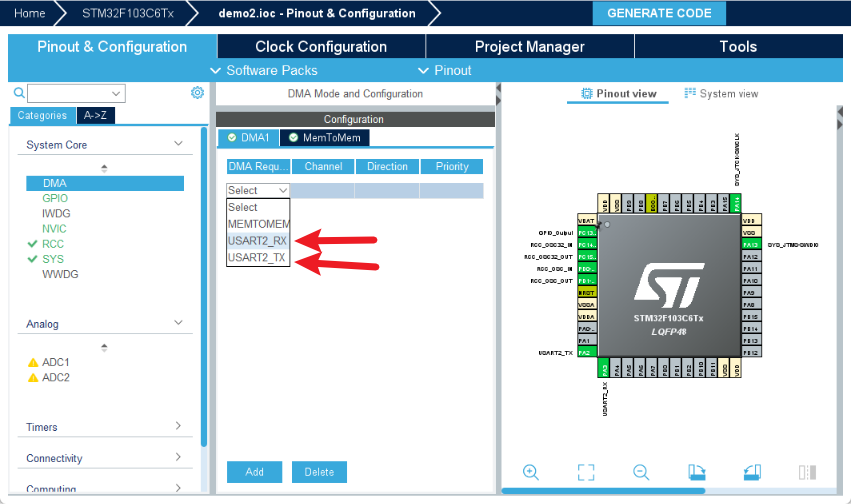Screen dimensions: 851x504
Task: Select GPIO in System Core list
Action: (55, 199)
